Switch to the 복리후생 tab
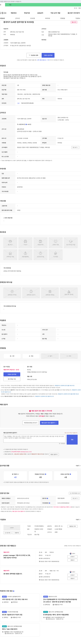The width and height of the screenshot is (81, 644). [x=48, y=18]
